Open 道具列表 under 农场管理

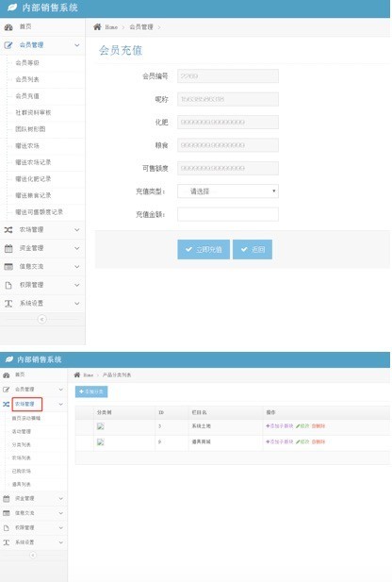coord(21,485)
